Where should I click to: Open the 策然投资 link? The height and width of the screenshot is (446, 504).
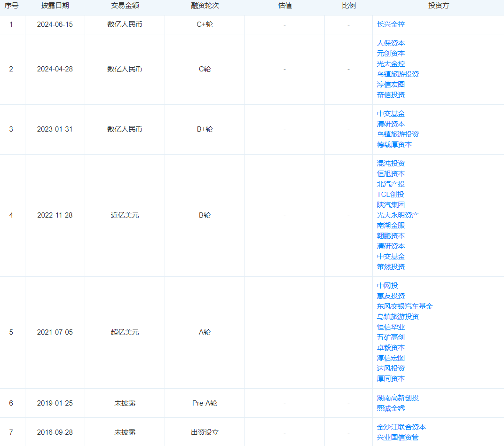pos(391,267)
